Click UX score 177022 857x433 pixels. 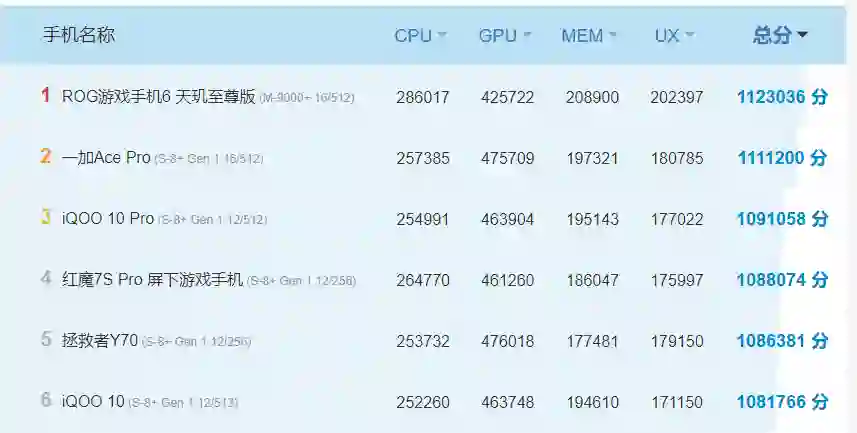point(677,219)
